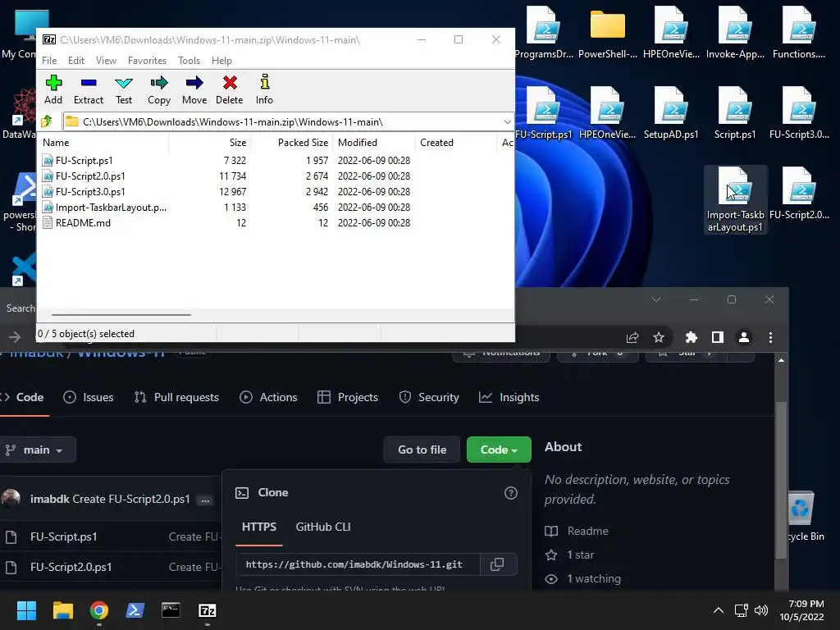The width and height of the screenshot is (840, 630).
Task: Expand the 7-Zip address path dropdown
Action: click(507, 122)
